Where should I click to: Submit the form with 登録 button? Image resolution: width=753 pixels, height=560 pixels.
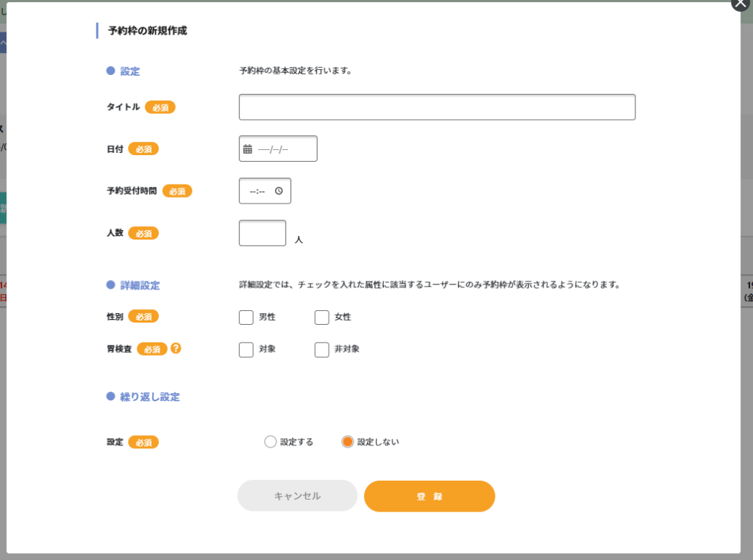[429, 496]
